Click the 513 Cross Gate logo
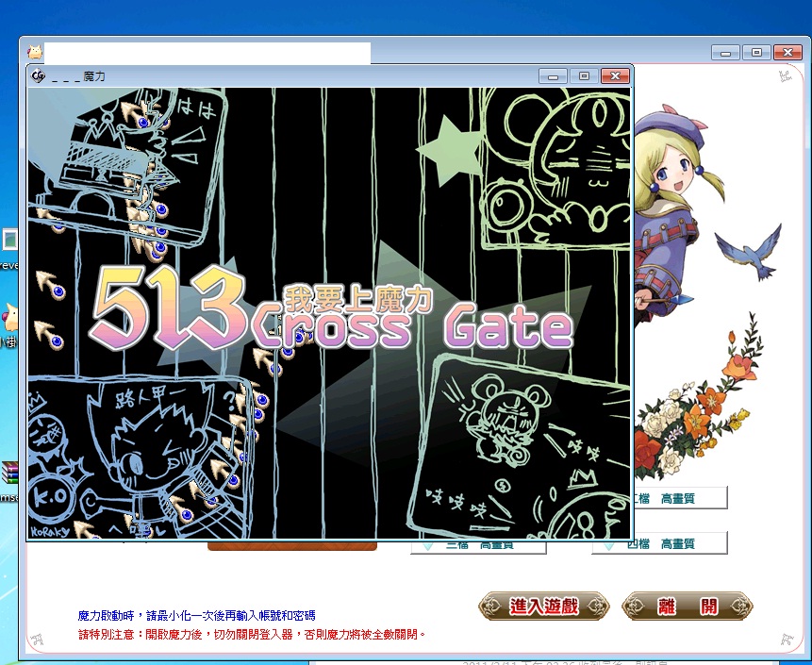812x665 pixels. click(x=330, y=311)
